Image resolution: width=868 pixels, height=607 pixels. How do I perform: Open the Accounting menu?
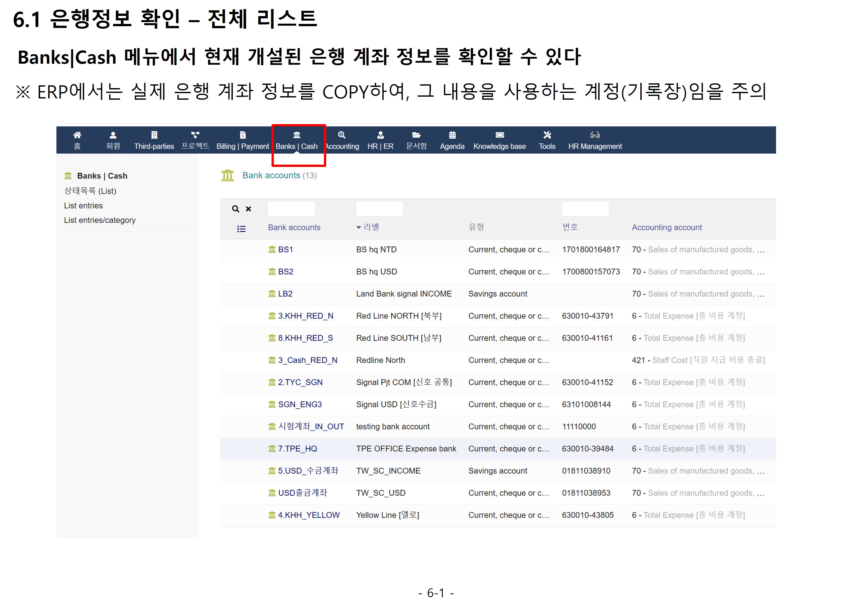pos(342,146)
